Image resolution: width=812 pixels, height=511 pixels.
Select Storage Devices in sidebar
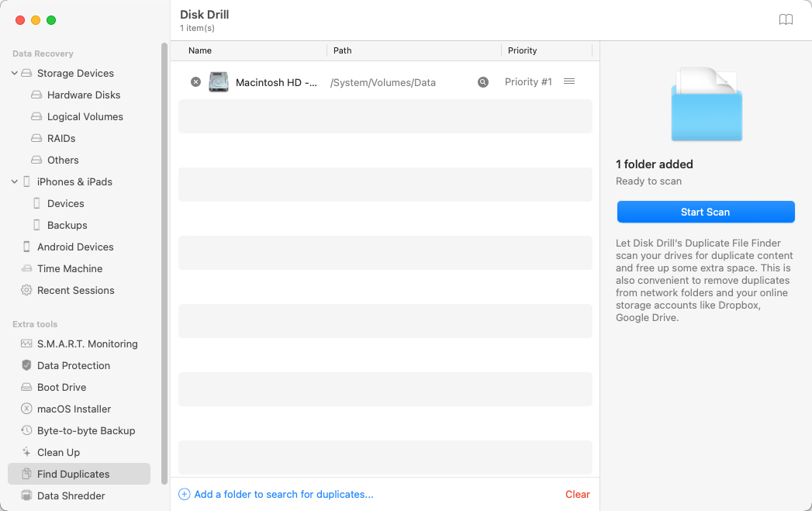(x=75, y=73)
